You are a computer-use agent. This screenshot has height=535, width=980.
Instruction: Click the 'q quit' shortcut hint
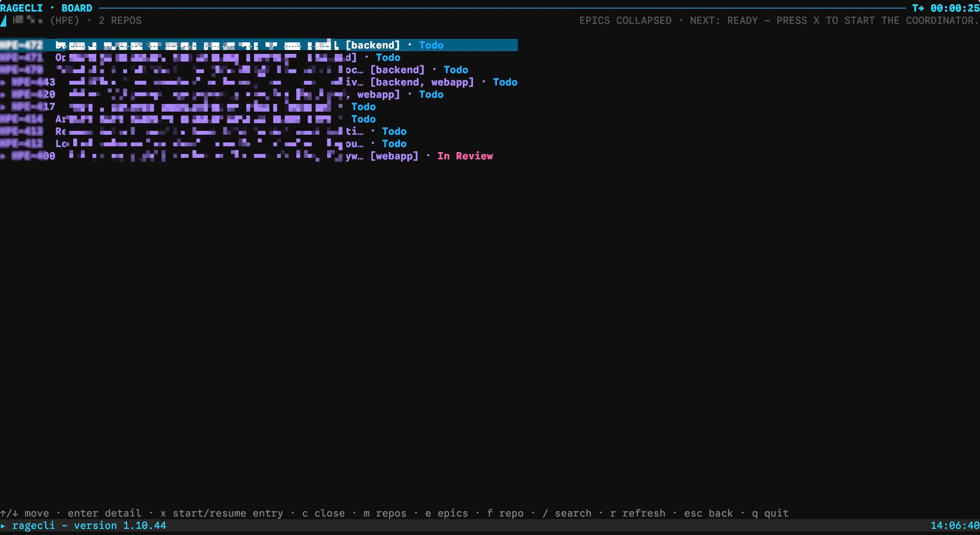coord(770,513)
